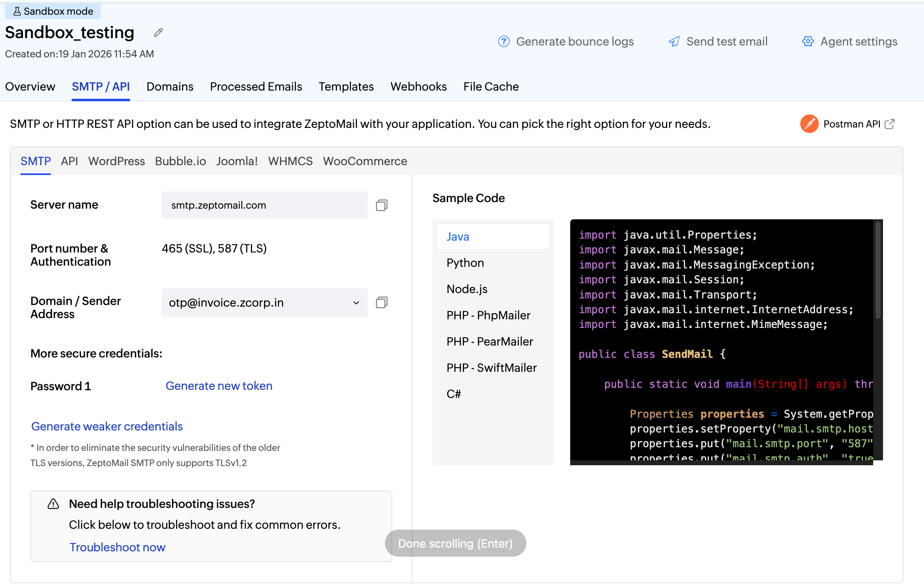924x587 pixels.
Task: Click the horizontal scrollbar under the code panel
Action: [x=721, y=462]
